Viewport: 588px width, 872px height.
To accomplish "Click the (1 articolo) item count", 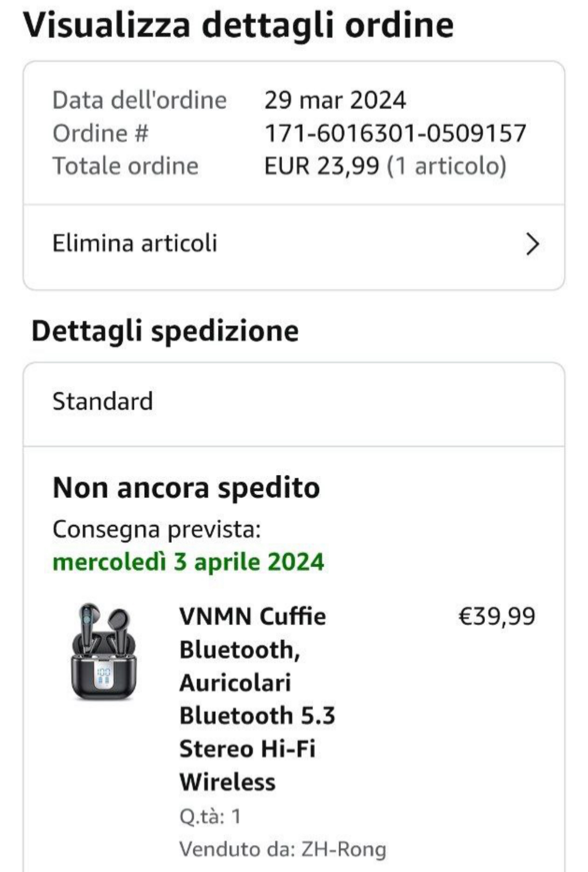I will [447, 166].
